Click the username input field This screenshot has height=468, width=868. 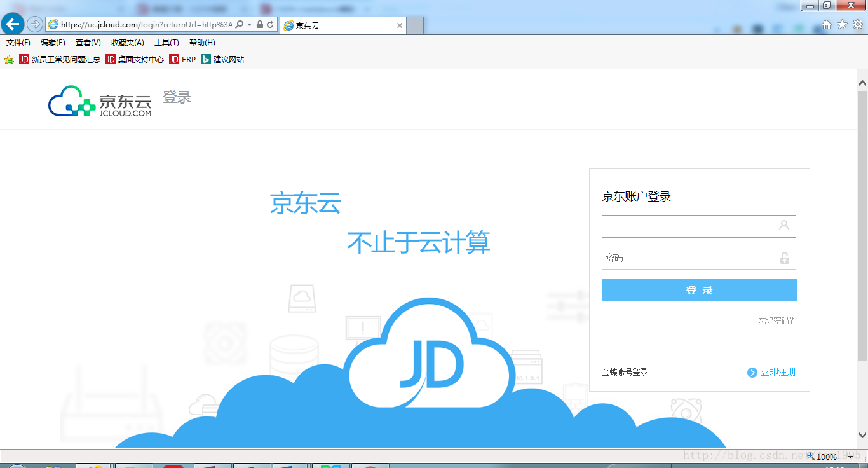(698, 226)
